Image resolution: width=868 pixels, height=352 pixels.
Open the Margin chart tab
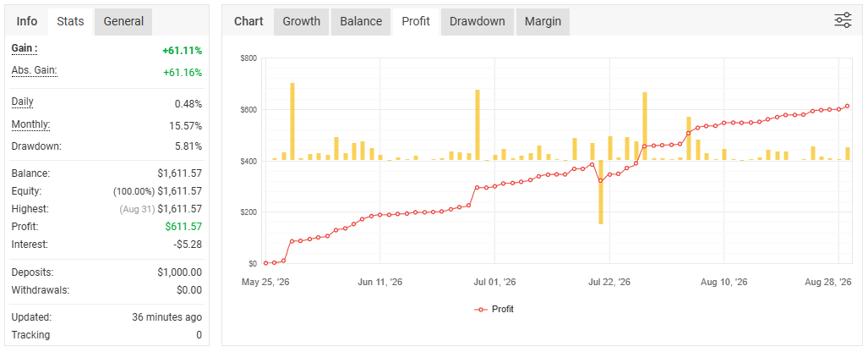point(543,22)
